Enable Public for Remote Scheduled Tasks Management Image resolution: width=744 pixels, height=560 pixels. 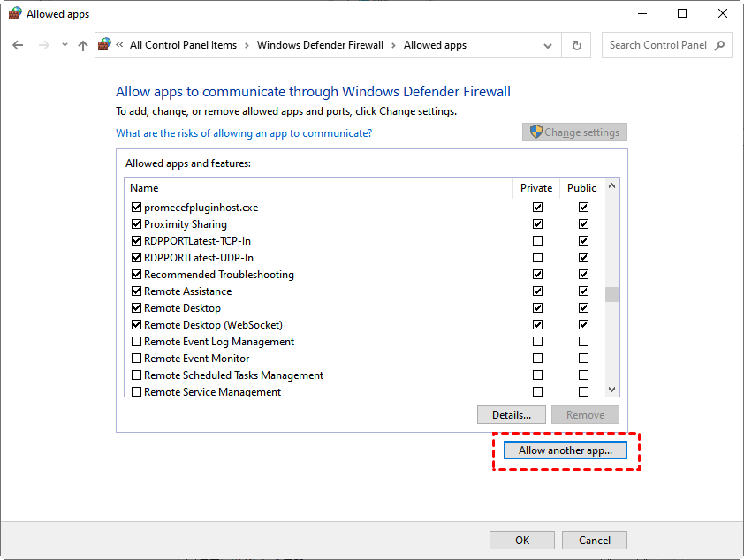(x=583, y=375)
